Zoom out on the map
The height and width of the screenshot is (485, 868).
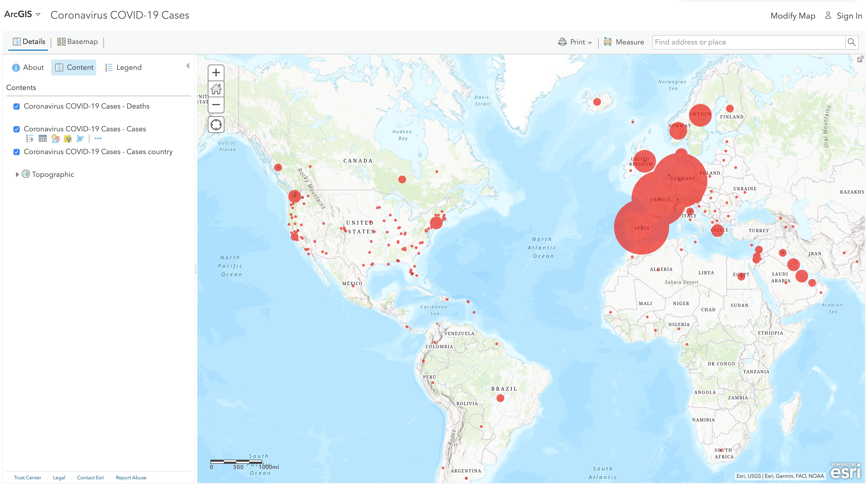[x=216, y=105]
